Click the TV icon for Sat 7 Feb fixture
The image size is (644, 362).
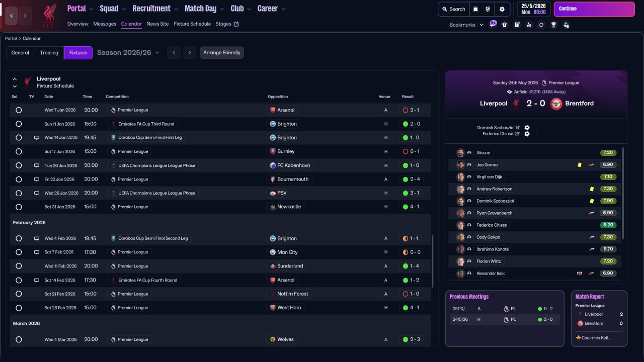(x=37, y=252)
